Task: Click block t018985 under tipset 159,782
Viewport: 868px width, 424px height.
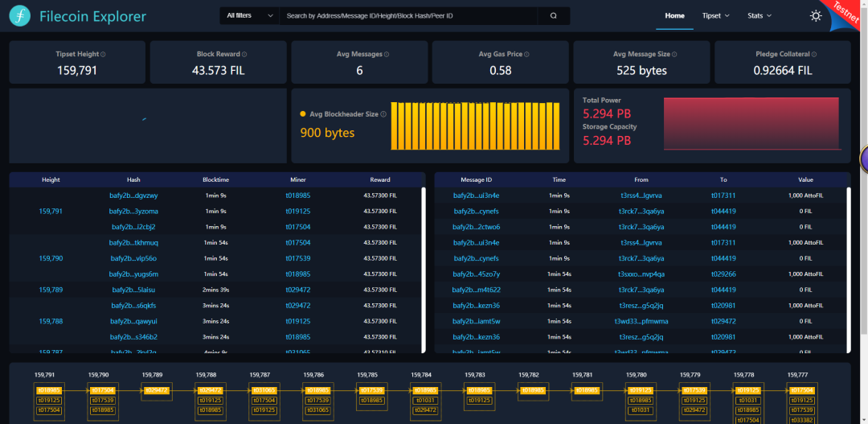Action: (534, 389)
